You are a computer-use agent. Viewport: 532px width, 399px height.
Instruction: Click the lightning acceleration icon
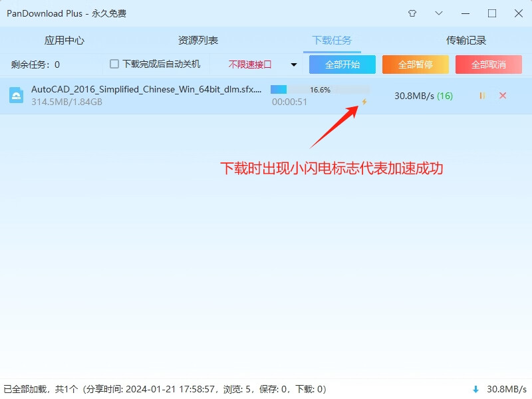click(x=364, y=102)
